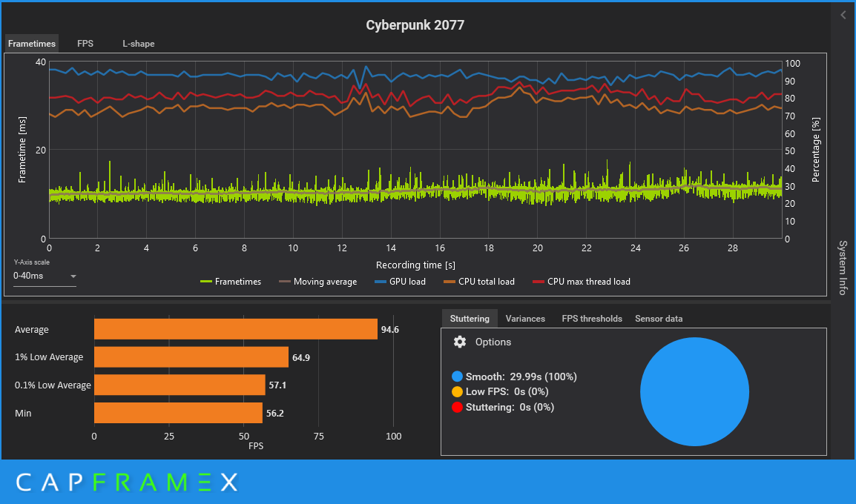The width and height of the screenshot is (856, 504).
Task: Open the FPS thresholds tab
Action: (592, 319)
